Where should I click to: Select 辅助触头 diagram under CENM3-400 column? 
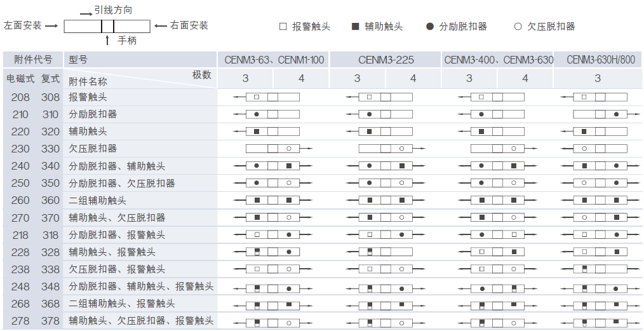click(x=491, y=132)
